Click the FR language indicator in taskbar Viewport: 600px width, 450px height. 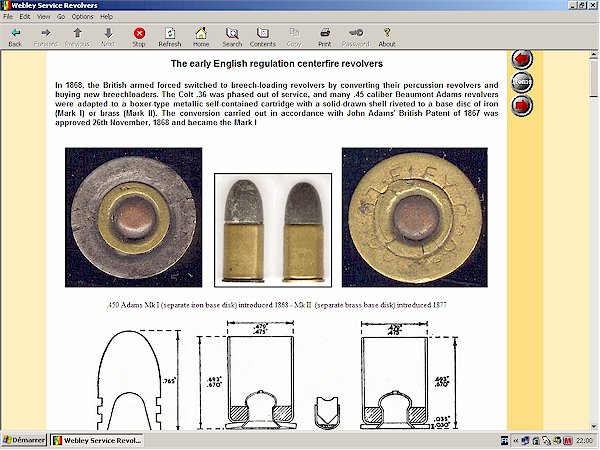pos(504,440)
